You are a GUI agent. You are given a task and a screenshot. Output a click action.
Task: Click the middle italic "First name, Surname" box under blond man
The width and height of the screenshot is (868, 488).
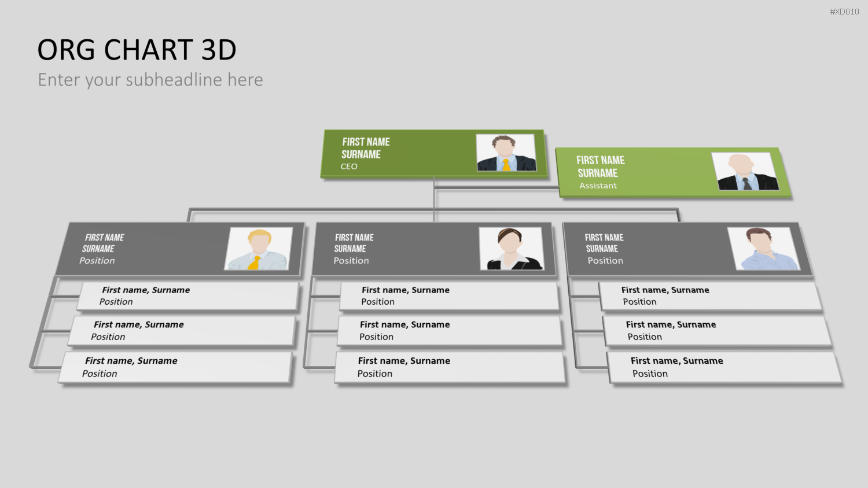point(182,331)
